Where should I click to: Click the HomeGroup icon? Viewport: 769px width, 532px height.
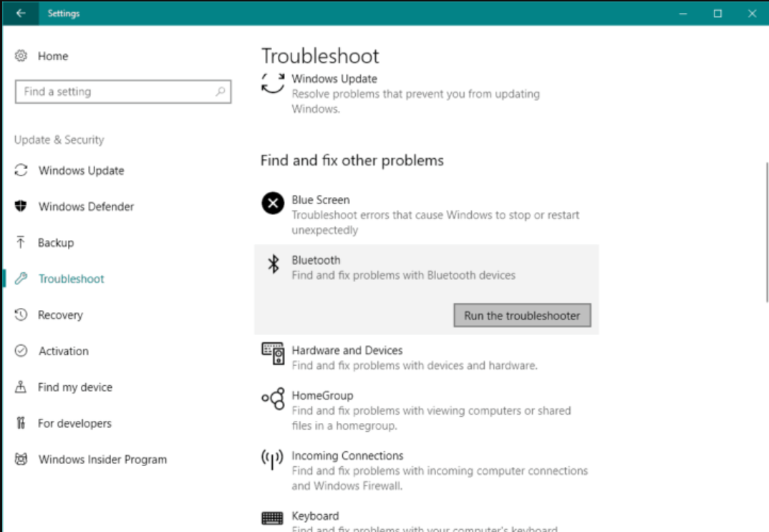273,399
